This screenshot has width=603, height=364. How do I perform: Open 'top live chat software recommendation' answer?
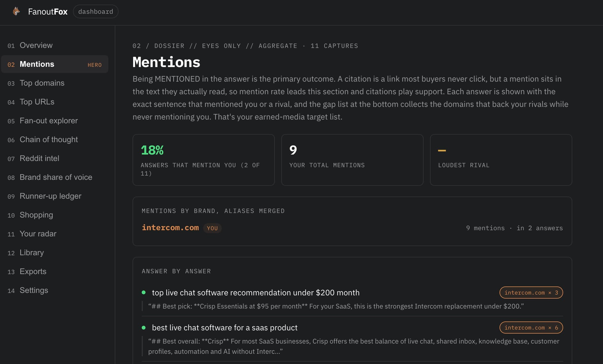point(256,293)
